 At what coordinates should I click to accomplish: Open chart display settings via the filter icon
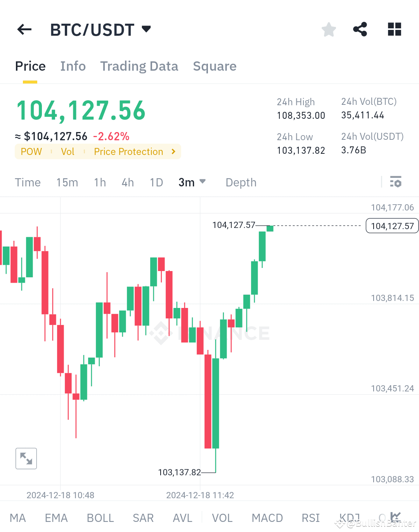(x=396, y=182)
